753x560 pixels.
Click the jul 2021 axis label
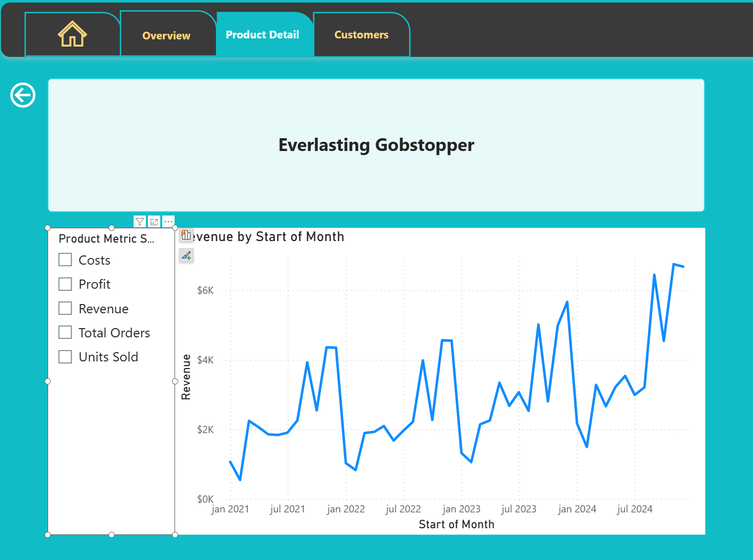click(x=288, y=509)
